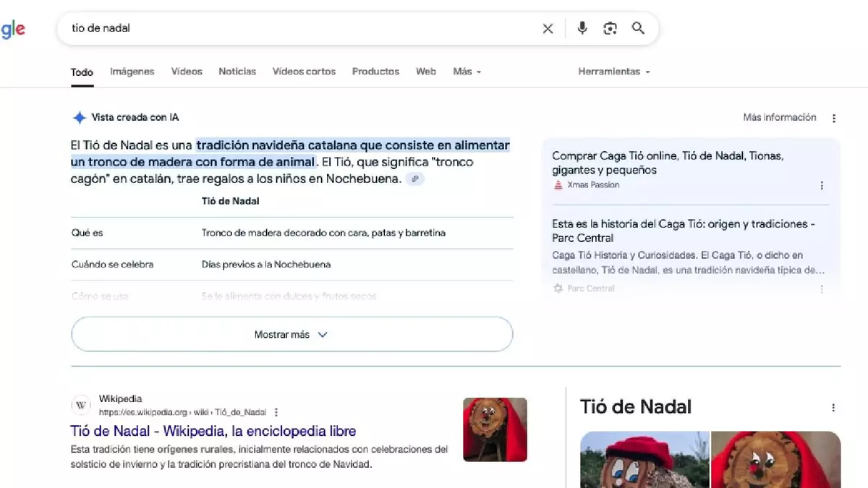Click 'Vista creada con IA' label
Screen dimensions: 868x488
click(135, 118)
